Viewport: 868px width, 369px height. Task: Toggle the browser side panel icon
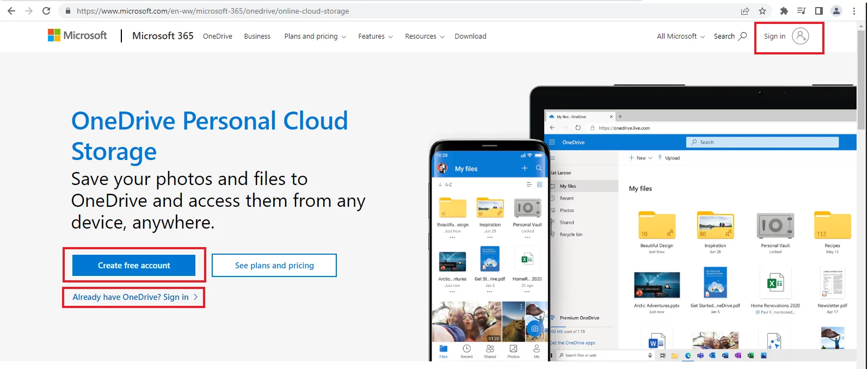(819, 11)
